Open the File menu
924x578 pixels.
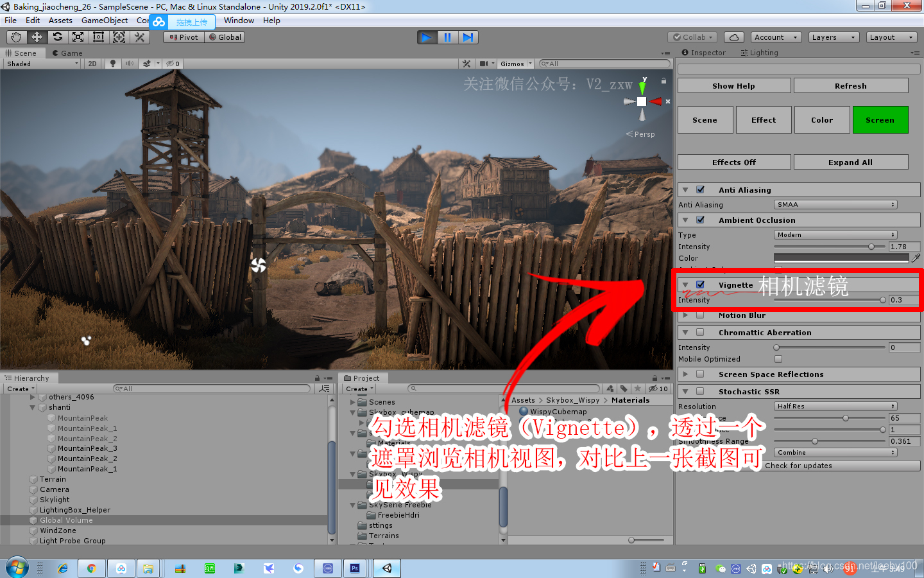click(x=11, y=21)
